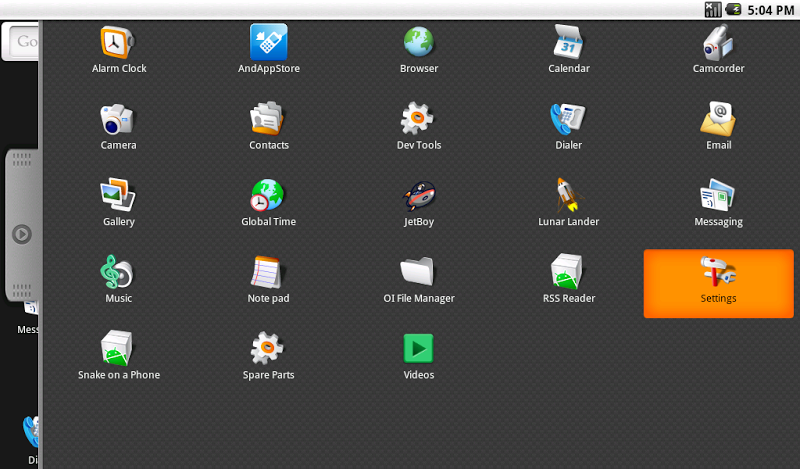The image size is (800, 469).
Task: Open the Calendar app
Action: [568, 50]
